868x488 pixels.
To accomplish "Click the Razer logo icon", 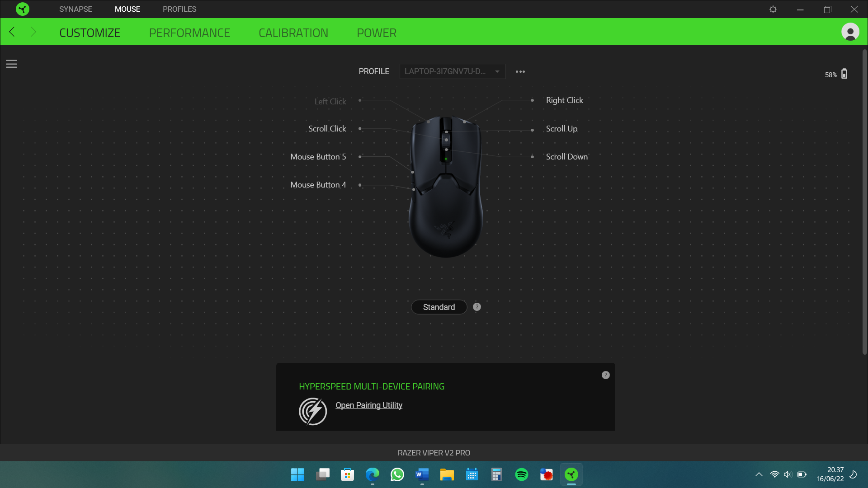I will click(x=22, y=9).
